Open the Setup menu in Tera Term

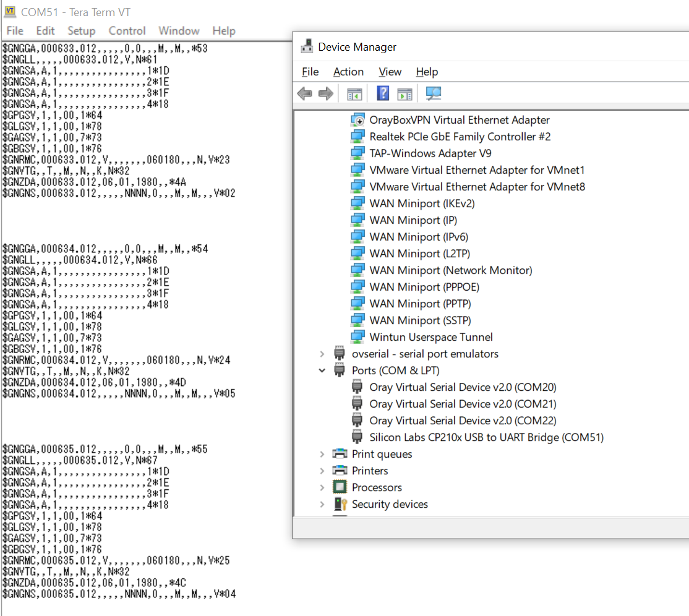tap(82, 31)
